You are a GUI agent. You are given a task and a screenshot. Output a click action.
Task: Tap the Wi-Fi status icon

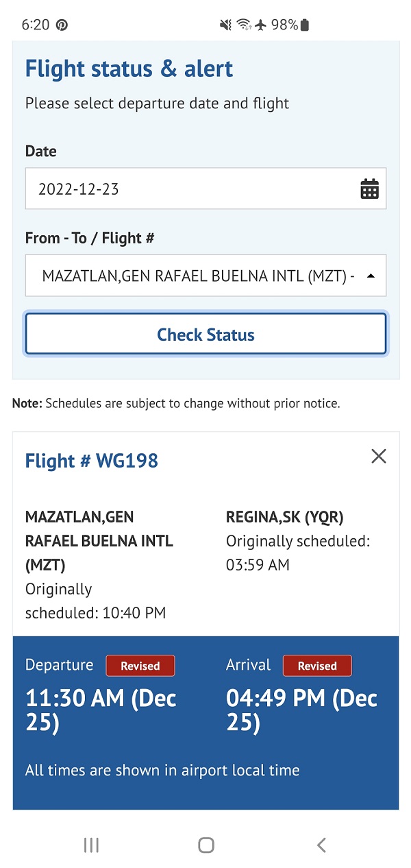click(x=244, y=25)
